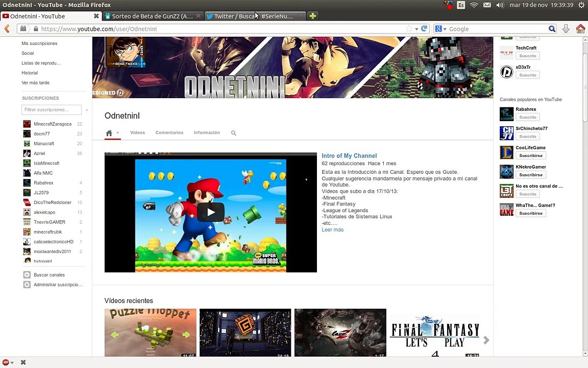588x368 pixels.
Task: Click the Firefox home icon
Action: (580, 29)
